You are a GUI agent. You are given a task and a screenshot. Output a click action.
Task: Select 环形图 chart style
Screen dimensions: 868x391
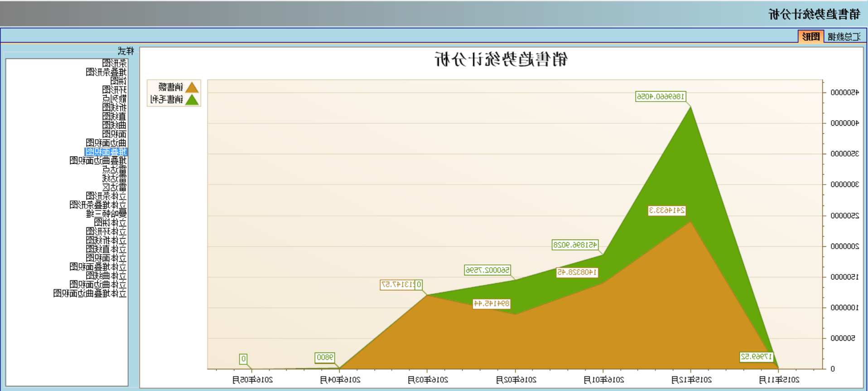115,90
